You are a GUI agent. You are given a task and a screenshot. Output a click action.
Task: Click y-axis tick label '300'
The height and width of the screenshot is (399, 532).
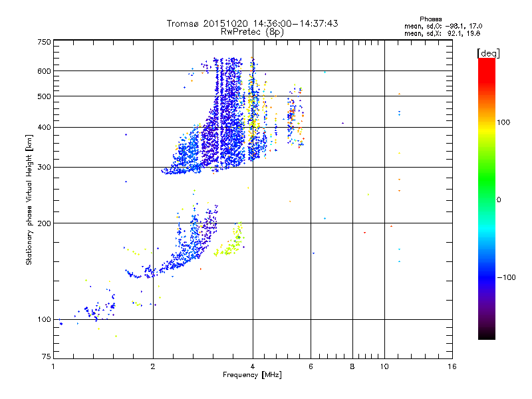click(44, 168)
